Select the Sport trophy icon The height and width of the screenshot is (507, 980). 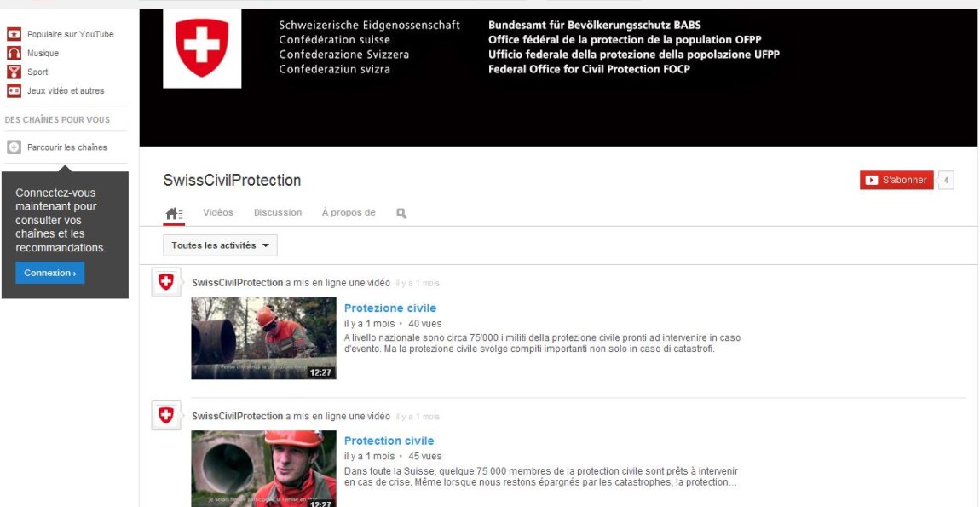coord(14,72)
